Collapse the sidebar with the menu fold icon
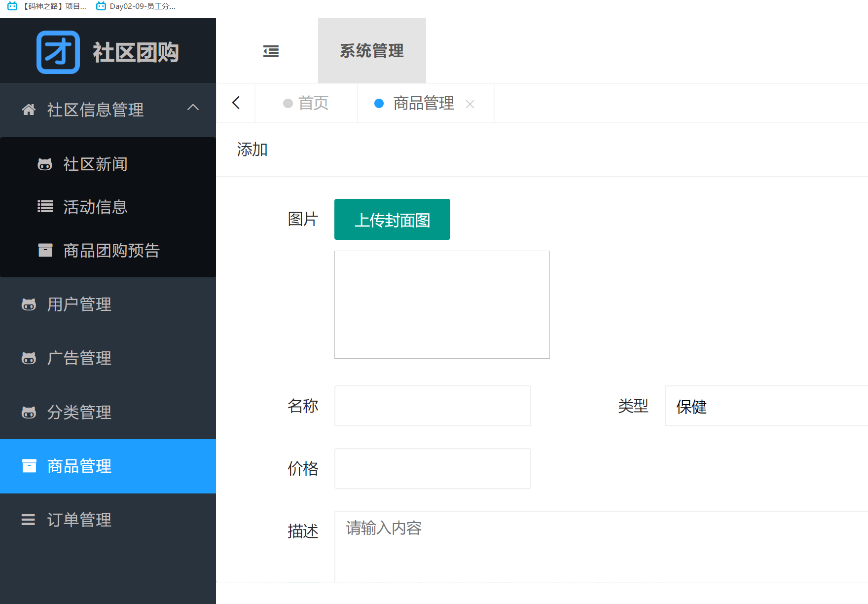868x604 pixels. click(271, 51)
